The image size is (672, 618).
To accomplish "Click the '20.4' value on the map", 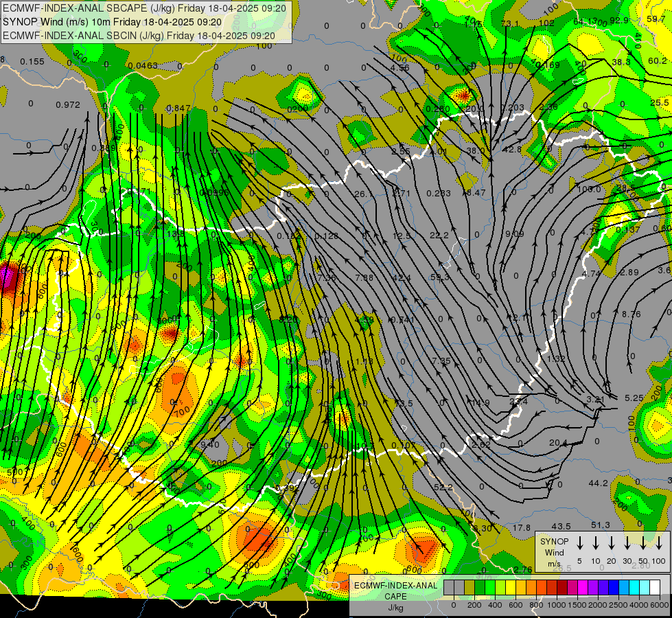I will click(558, 442).
